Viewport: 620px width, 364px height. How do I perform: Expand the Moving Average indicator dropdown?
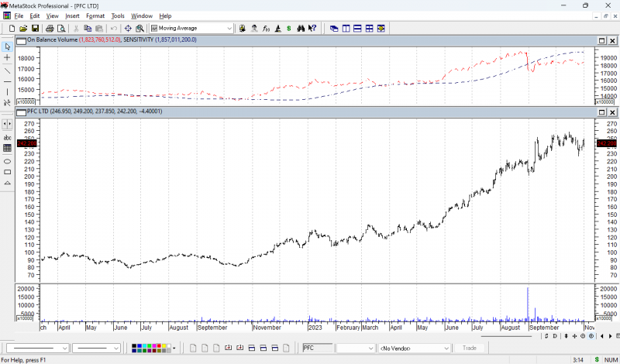pyautogui.click(x=229, y=29)
